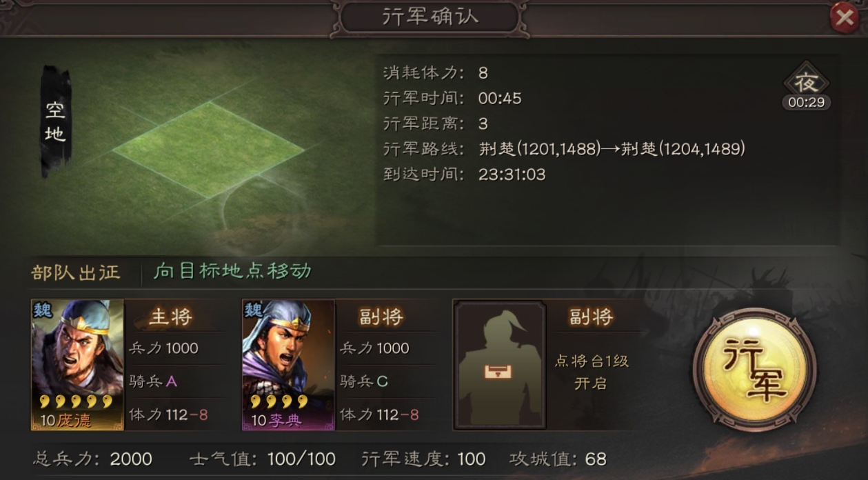Open the 部队出征 tab
This screenshot has height=480, width=868.
tap(76, 272)
